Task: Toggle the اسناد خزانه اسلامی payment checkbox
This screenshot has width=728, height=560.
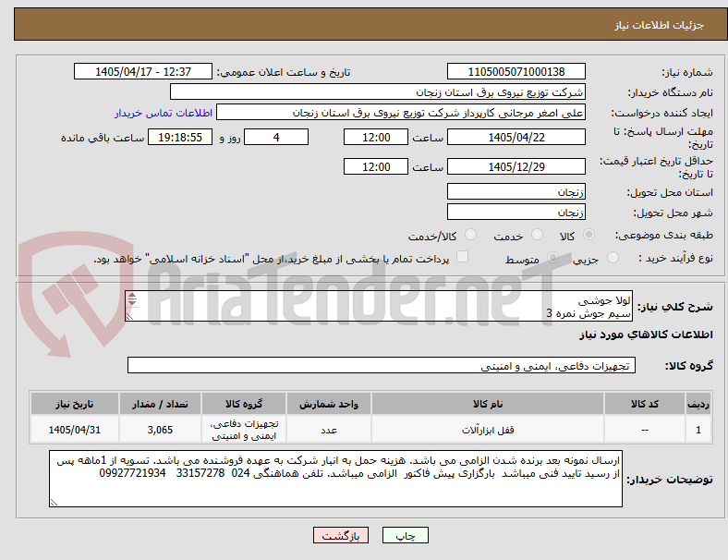Action: pos(463,257)
